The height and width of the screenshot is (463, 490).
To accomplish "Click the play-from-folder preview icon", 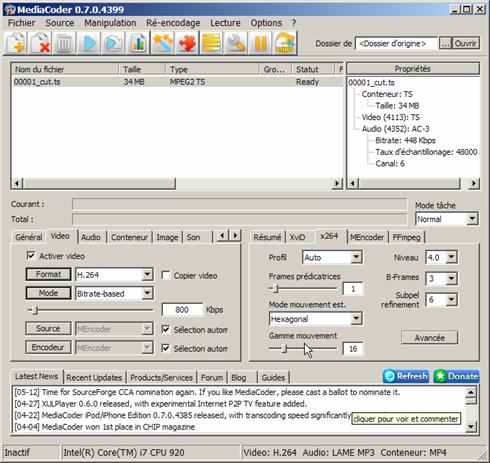I will (x=113, y=43).
